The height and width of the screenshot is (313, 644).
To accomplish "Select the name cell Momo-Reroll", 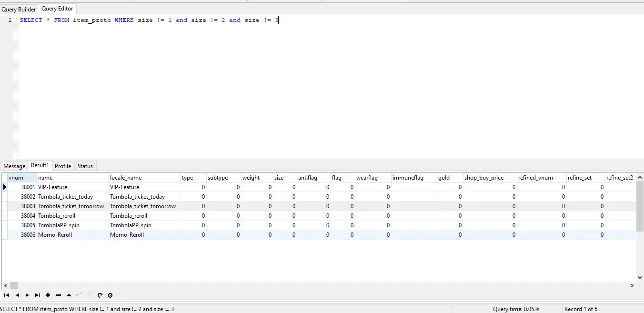I will 73,235.
